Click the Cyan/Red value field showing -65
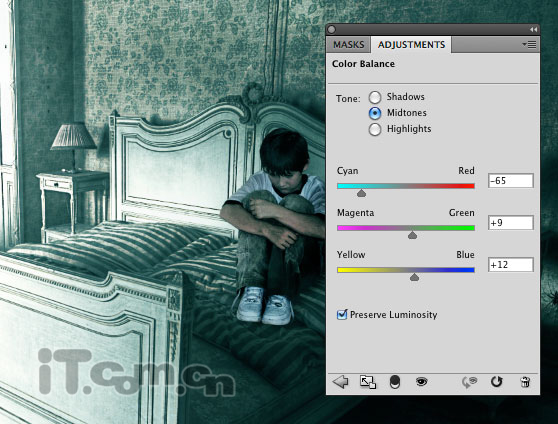Image resolution: width=558 pixels, height=424 pixels. click(511, 181)
